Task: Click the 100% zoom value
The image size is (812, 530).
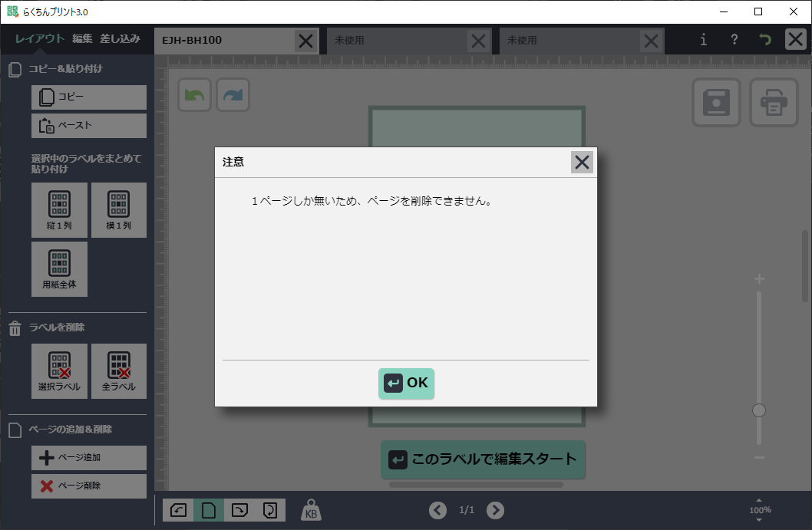Action: pos(760,510)
